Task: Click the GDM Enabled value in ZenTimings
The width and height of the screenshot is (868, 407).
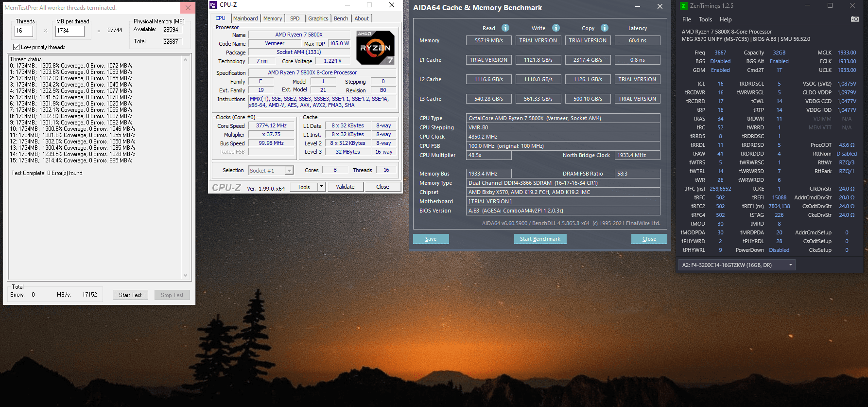Action: [x=720, y=70]
